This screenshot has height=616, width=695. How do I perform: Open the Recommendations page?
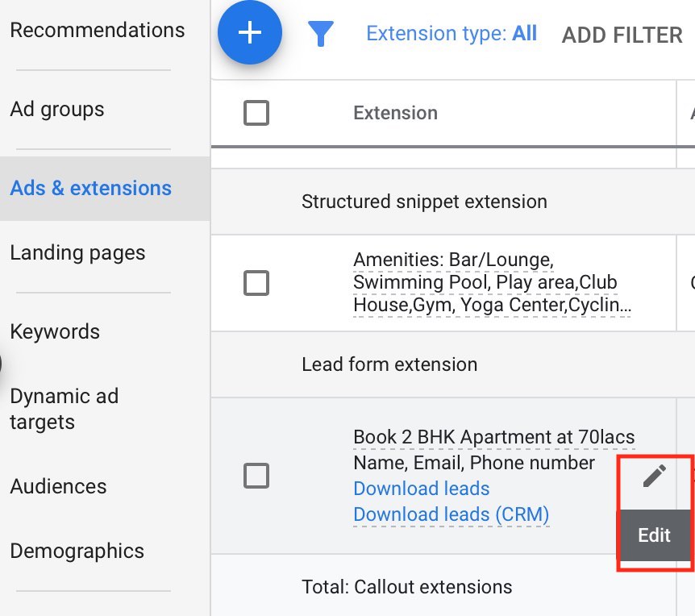97,30
